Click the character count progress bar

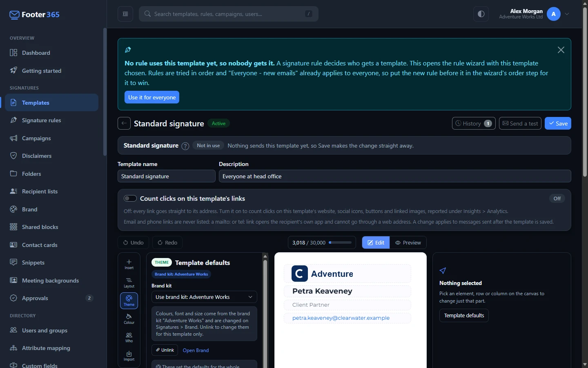click(x=340, y=242)
